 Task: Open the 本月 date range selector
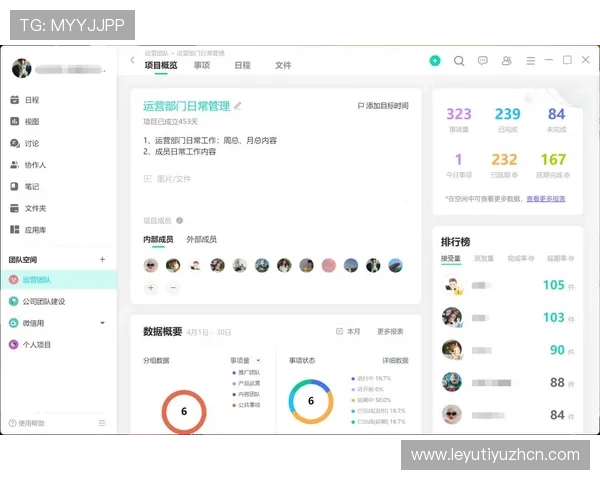pos(348,331)
